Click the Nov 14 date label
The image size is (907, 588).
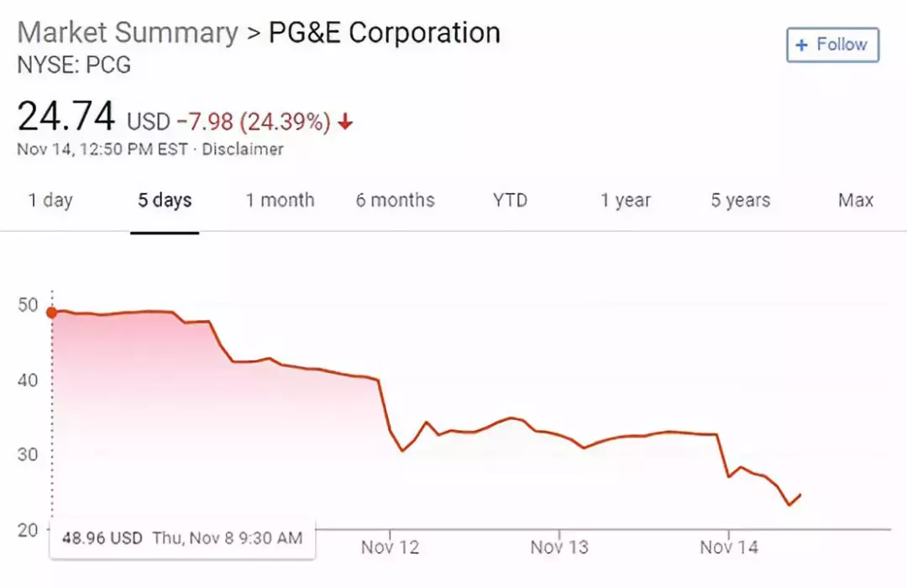pyautogui.click(x=729, y=548)
